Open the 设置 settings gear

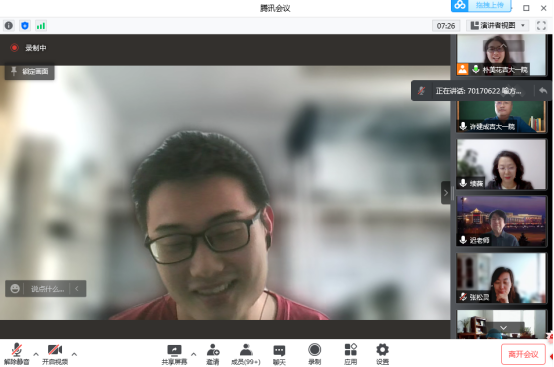[382, 354]
